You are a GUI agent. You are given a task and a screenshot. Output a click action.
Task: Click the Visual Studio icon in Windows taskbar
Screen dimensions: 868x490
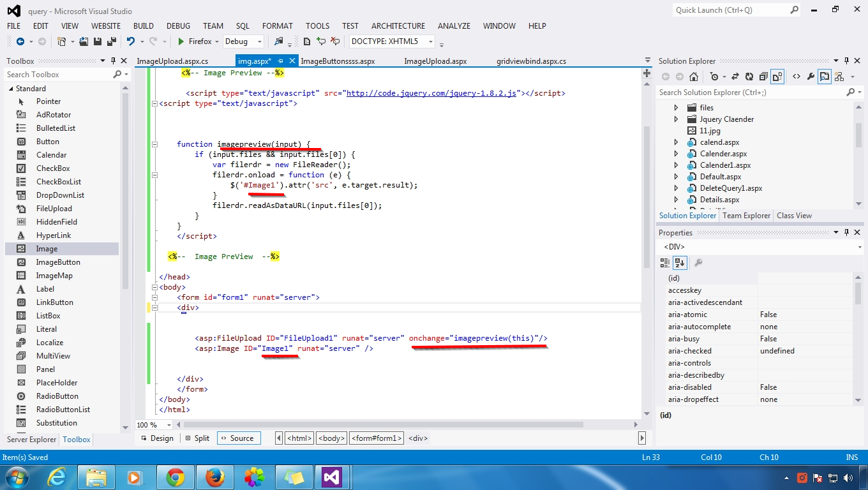(332, 477)
